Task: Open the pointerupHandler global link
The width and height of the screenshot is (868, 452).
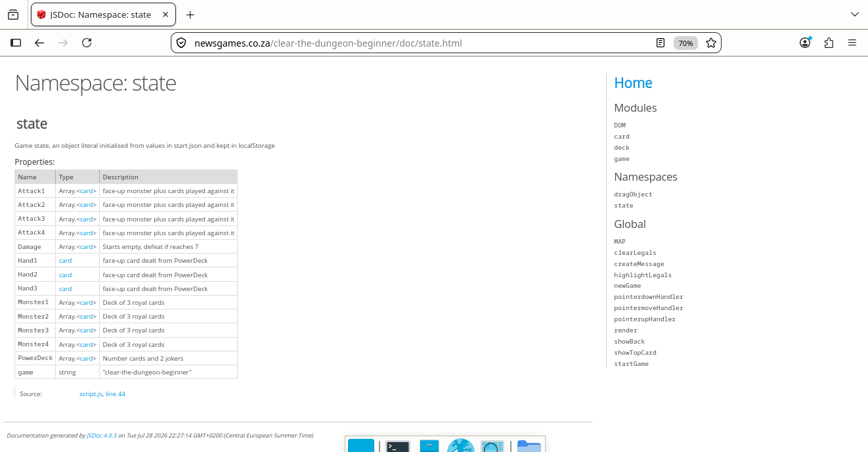Action: pyautogui.click(x=645, y=319)
